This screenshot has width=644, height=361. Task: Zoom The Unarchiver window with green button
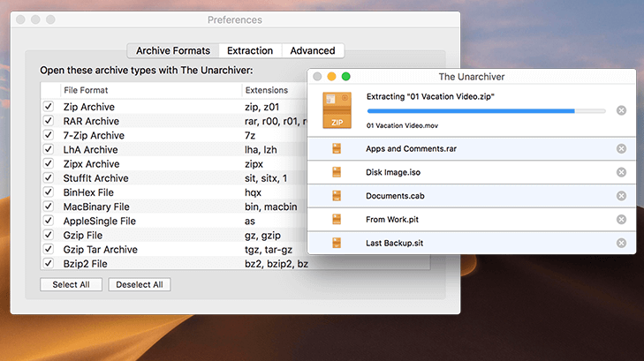[x=345, y=76]
